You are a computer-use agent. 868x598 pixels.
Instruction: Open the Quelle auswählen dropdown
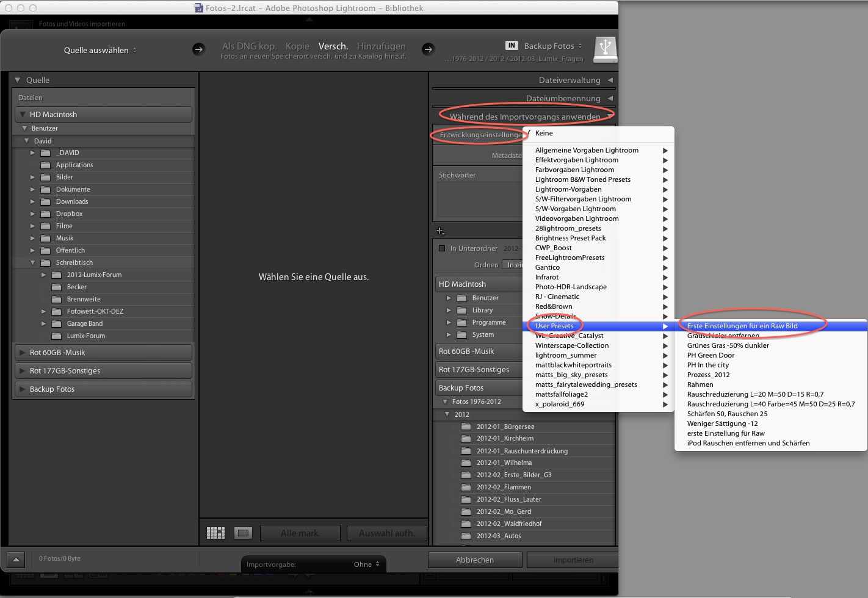(x=100, y=50)
